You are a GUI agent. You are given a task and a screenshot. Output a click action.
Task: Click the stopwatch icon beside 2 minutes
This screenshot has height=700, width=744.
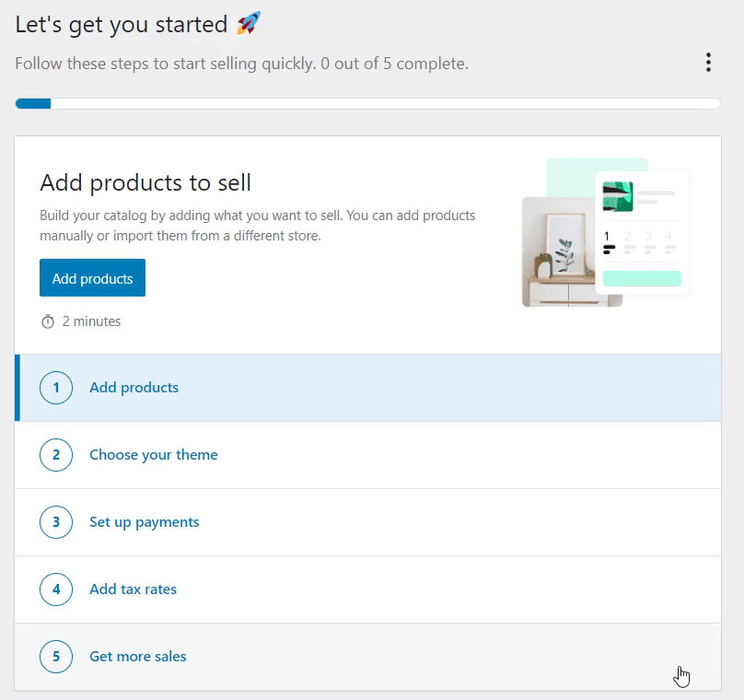pos(48,321)
